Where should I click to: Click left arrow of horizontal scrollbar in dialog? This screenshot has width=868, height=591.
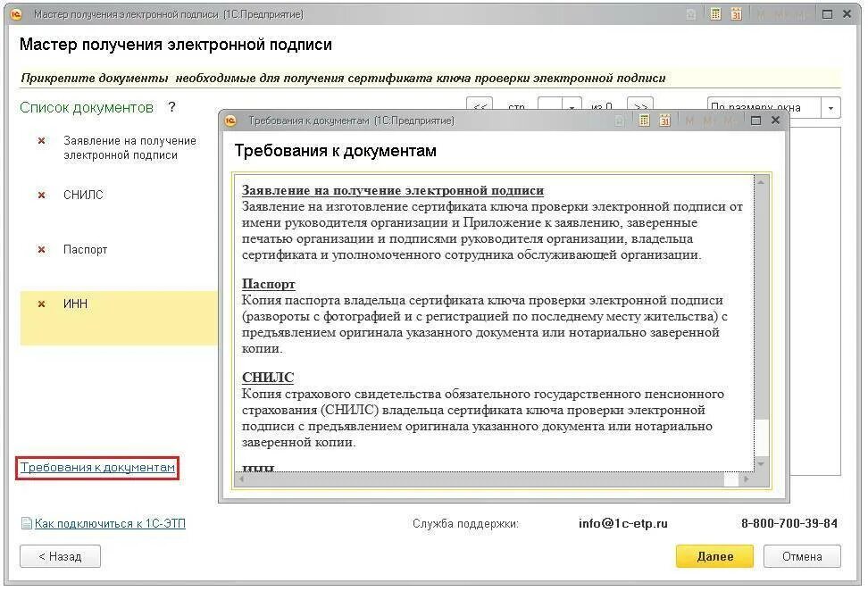pyautogui.click(x=241, y=479)
